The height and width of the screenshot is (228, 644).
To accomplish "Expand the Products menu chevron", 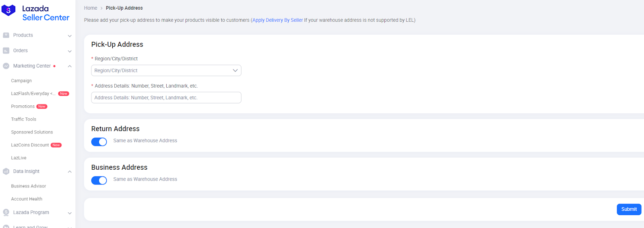I will click(x=70, y=36).
